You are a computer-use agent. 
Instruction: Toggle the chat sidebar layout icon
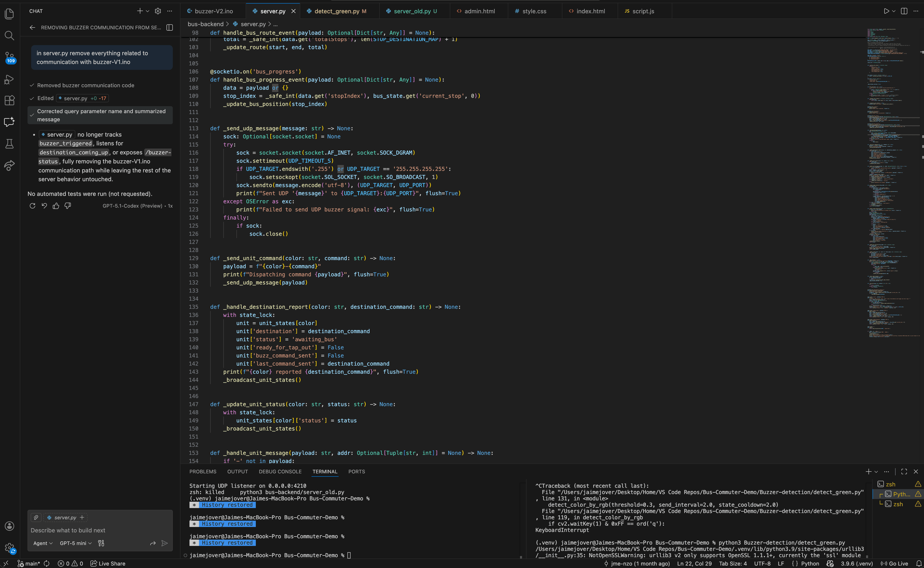pyautogui.click(x=170, y=27)
